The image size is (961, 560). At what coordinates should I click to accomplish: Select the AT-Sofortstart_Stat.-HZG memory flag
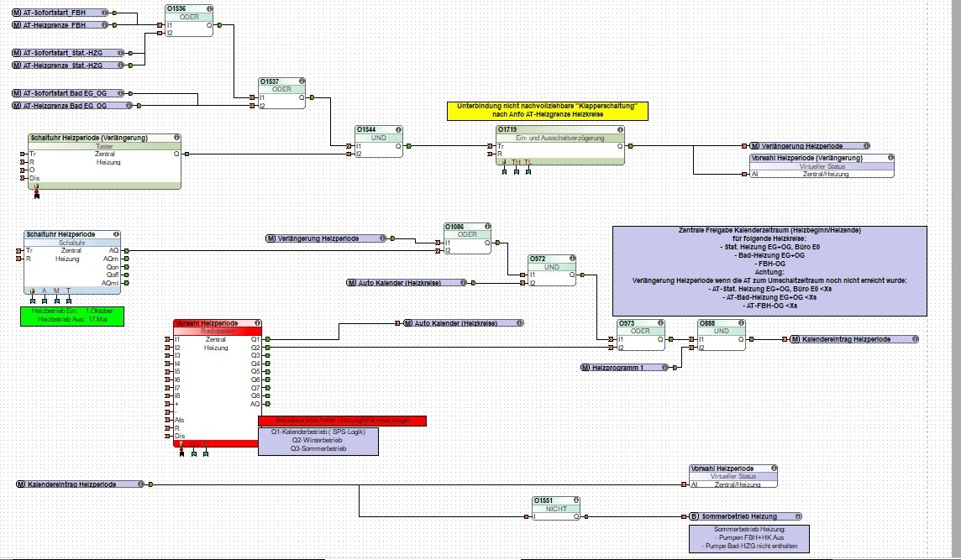click(68, 53)
